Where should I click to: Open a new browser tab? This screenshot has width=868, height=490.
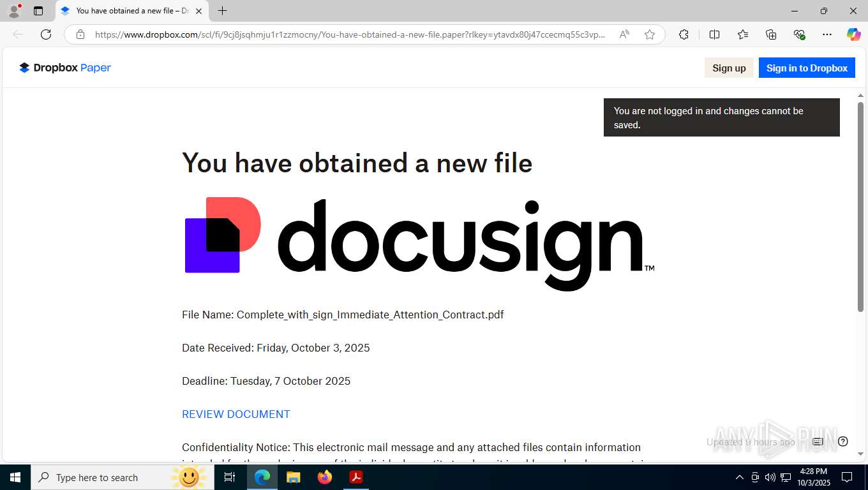pos(222,11)
